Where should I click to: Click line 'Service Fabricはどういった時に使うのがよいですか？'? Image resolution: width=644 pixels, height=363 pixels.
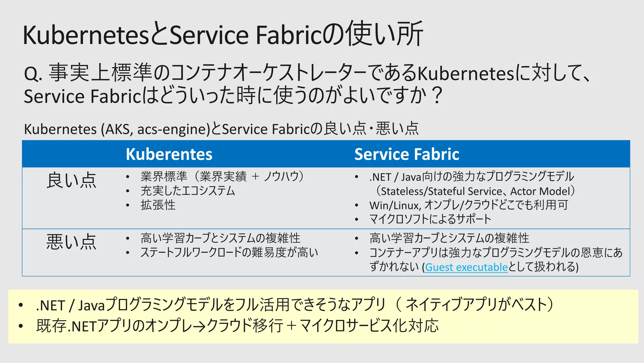click(x=234, y=95)
